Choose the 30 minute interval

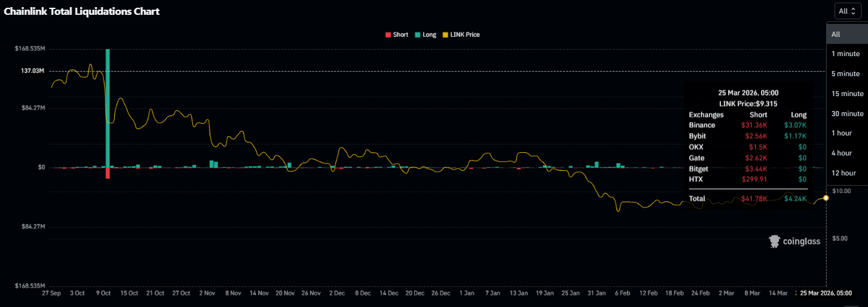pyautogui.click(x=847, y=114)
